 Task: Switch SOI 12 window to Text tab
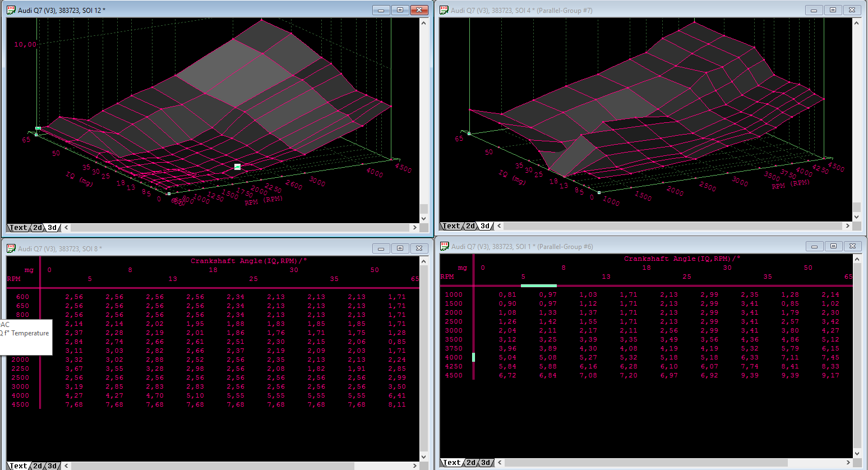18,228
